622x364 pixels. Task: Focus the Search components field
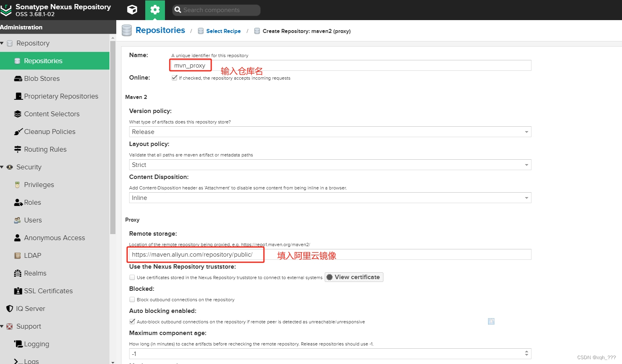[x=216, y=10]
